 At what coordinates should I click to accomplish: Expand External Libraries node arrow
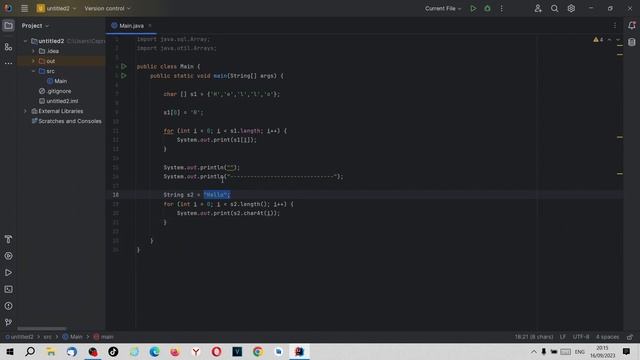[x=25, y=111]
